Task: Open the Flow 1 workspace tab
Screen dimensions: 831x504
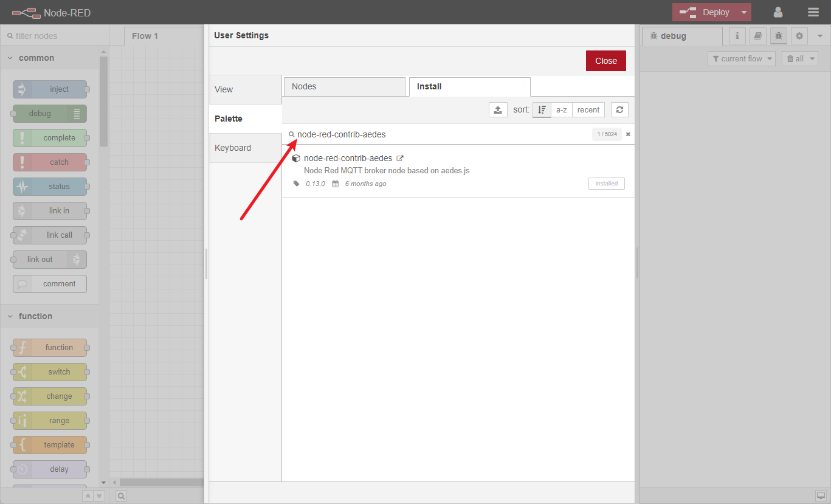Action: coord(164,36)
